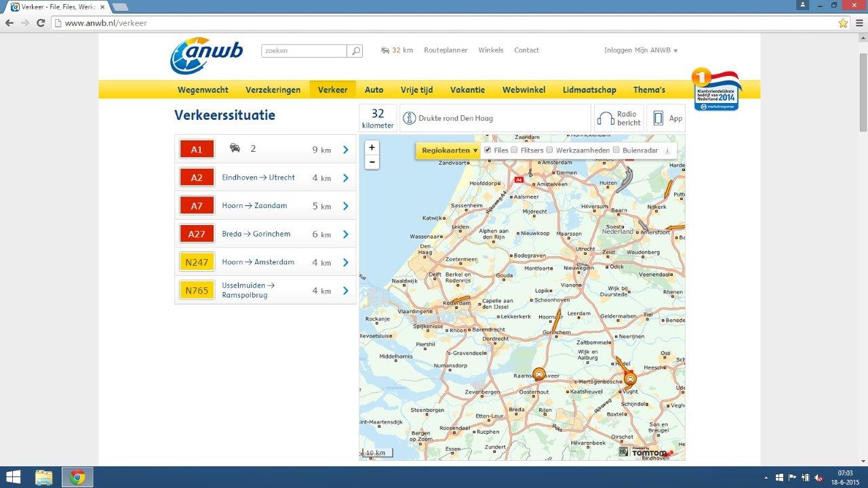Expand the A1 row chevron
The height and width of the screenshot is (488, 868).
346,150
